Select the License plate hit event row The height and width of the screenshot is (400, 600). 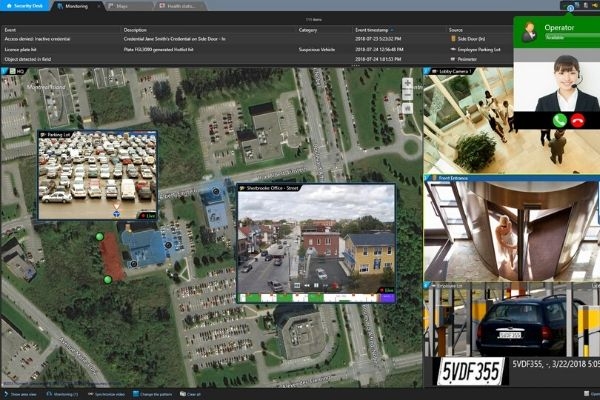(x=256, y=49)
